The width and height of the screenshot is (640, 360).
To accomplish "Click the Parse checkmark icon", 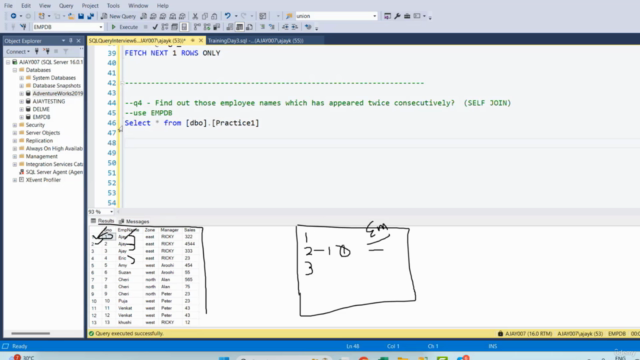I will [155, 27].
